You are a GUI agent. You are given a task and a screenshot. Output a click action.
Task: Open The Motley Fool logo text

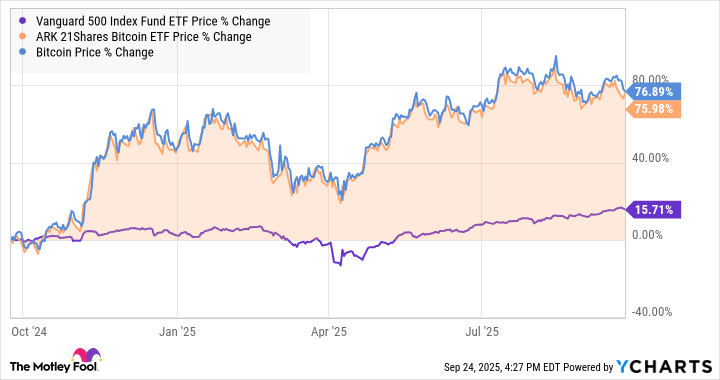point(53,367)
